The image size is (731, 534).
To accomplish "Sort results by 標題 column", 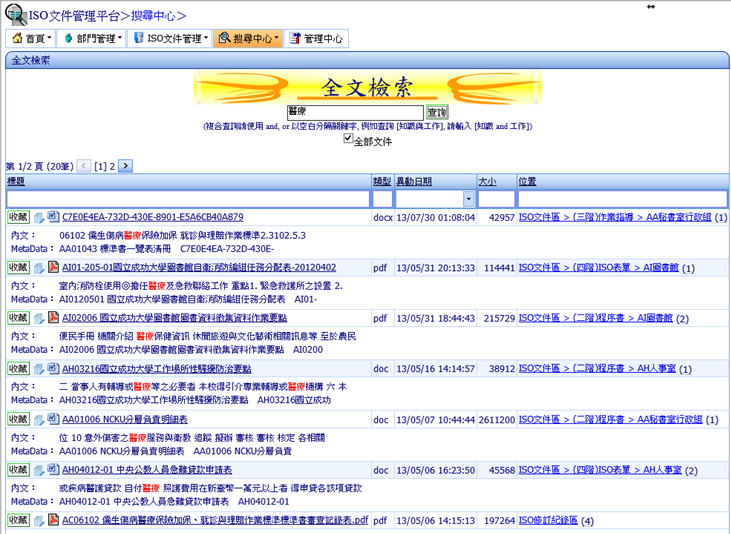I will click(16, 181).
